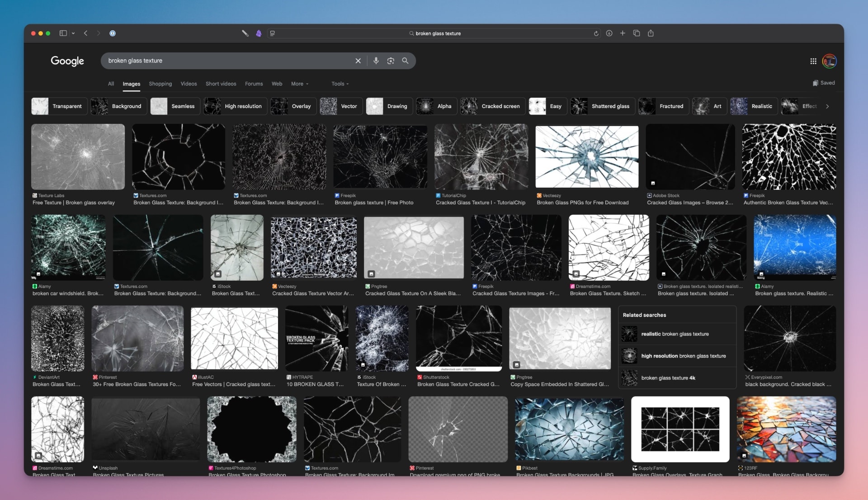Click in the Google search input field

[226, 61]
